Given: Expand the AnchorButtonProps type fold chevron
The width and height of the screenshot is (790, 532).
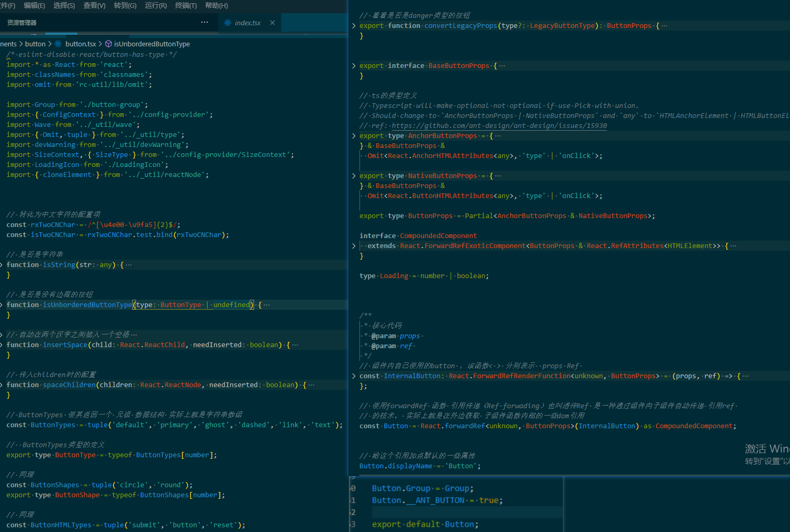Looking at the screenshot, I should point(354,136).
